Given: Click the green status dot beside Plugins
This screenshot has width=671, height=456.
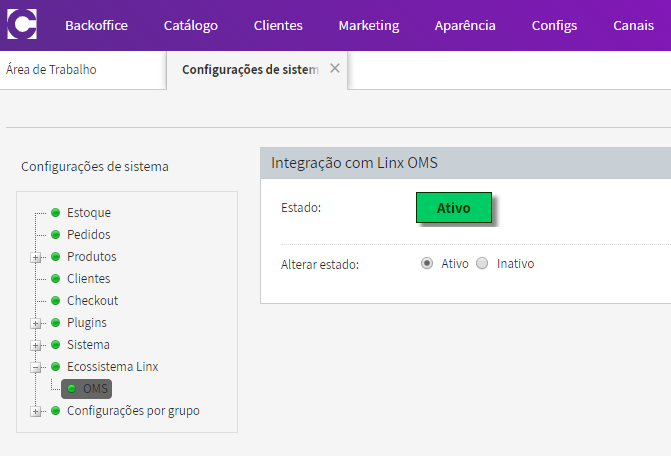Looking at the screenshot, I should pos(55,322).
